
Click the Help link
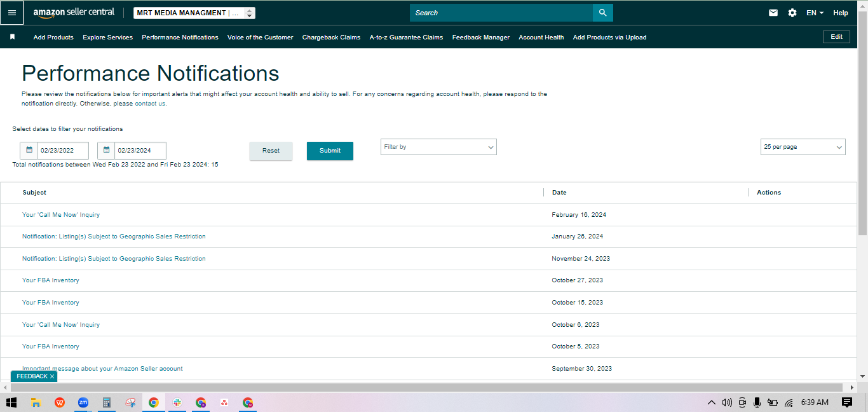[x=841, y=13]
